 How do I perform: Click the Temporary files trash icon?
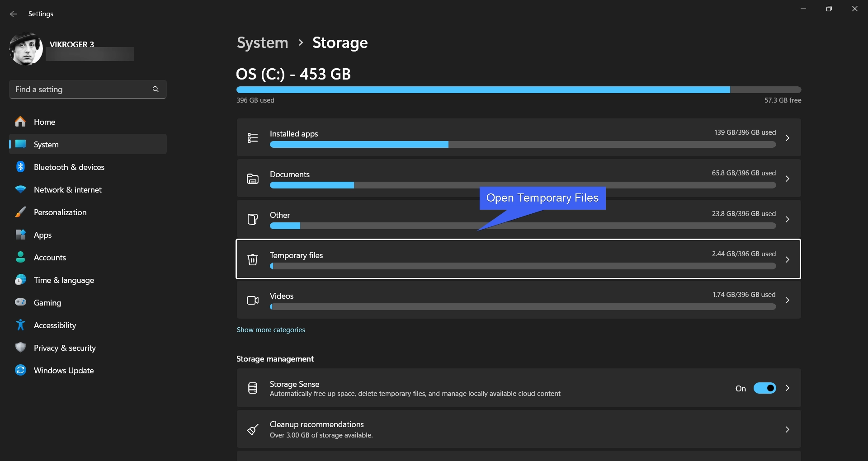(x=253, y=259)
